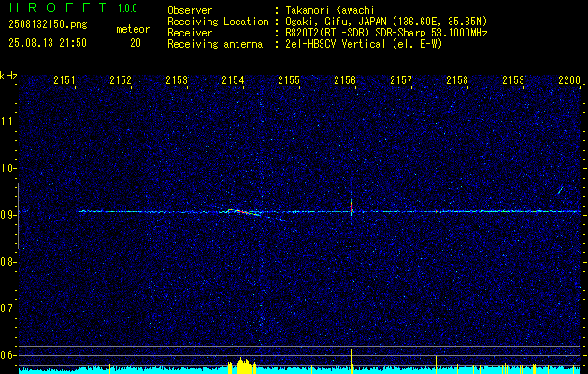Click the HROFFT title text
This screenshot has width=588, height=374.
[59, 7]
